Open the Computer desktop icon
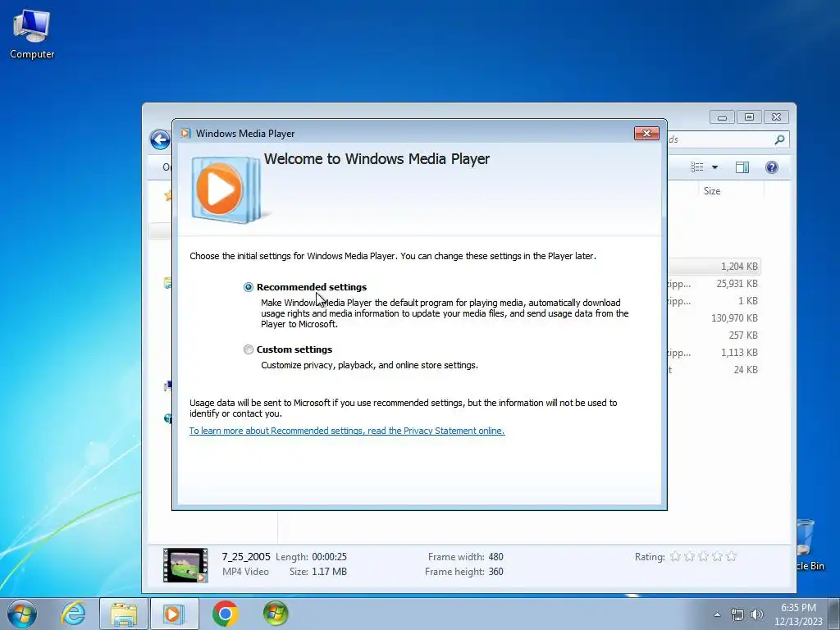Image resolution: width=840 pixels, height=630 pixels. [32, 34]
